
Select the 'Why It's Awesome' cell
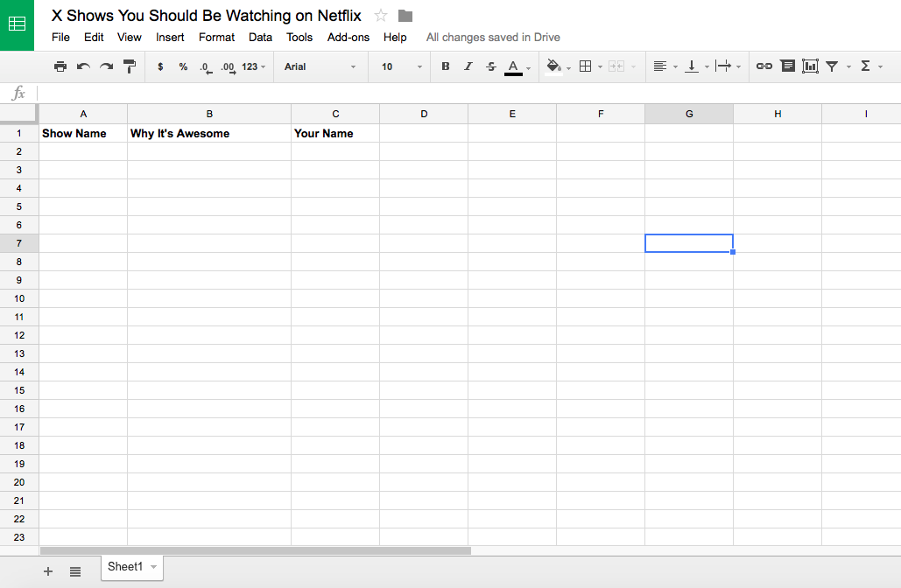[x=209, y=133]
